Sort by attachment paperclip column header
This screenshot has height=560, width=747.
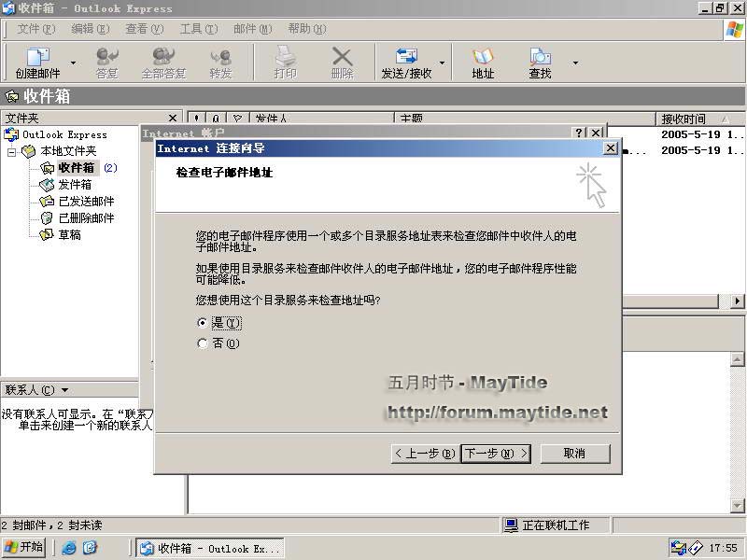coord(216,119)
